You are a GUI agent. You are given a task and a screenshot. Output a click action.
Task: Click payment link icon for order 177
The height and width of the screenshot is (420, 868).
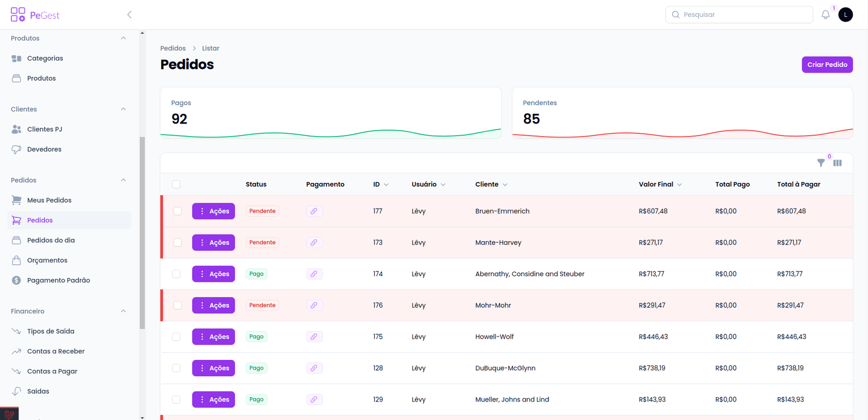(314, 211)
